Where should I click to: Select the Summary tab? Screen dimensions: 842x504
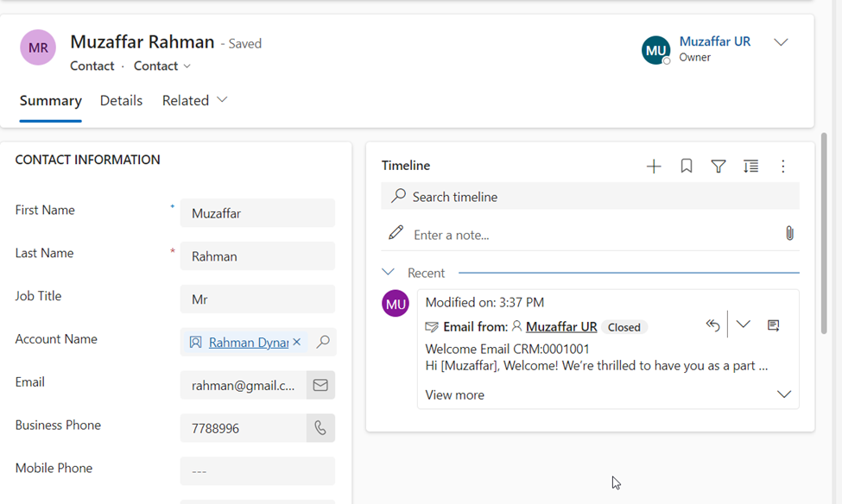click(50, 100)
